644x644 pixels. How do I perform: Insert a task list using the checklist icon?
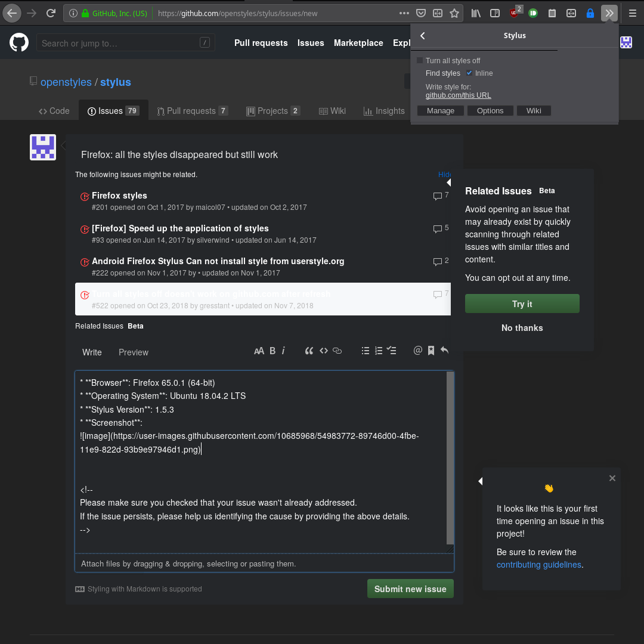[x=392, y=351]
